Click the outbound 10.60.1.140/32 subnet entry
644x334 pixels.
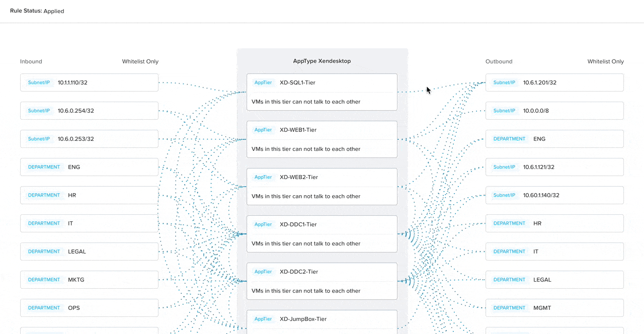(x=554, y=195)
